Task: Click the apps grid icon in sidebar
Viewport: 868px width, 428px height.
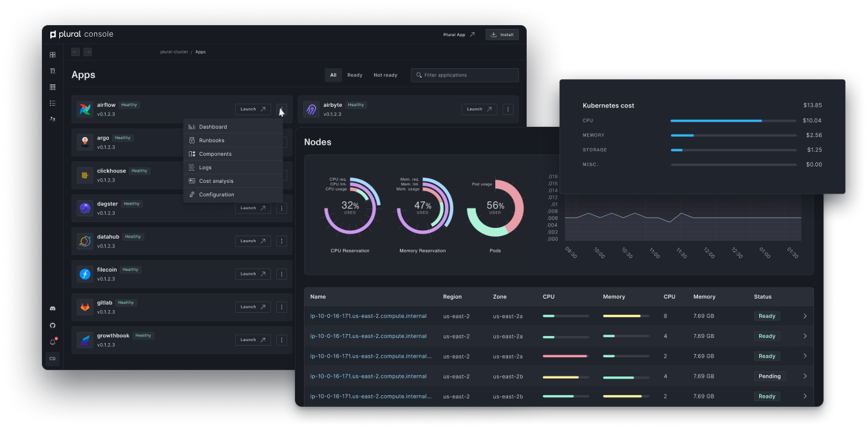Action: [x=53, y=55]
